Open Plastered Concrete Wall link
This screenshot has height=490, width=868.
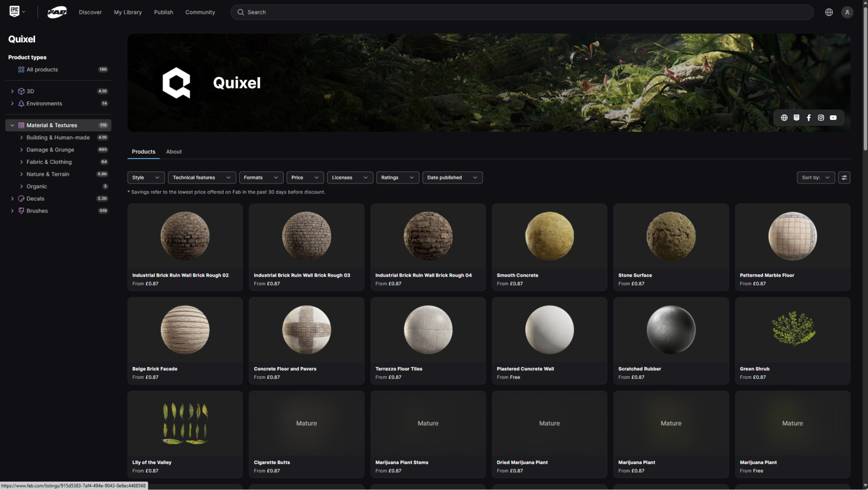(525, 369)
